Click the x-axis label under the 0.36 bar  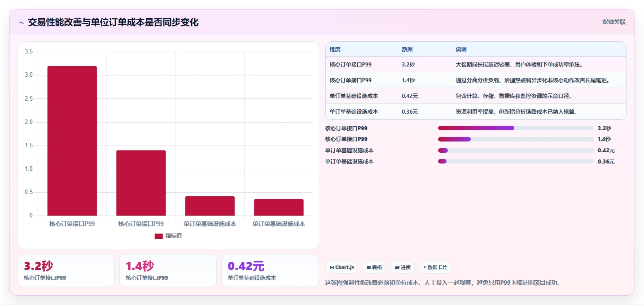279,223
